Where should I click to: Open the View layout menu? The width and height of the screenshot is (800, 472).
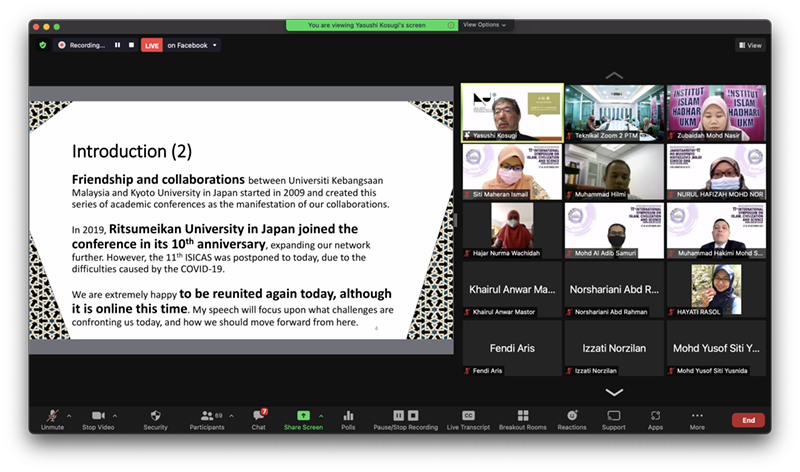pyautogui.click(x=750, y=45)
